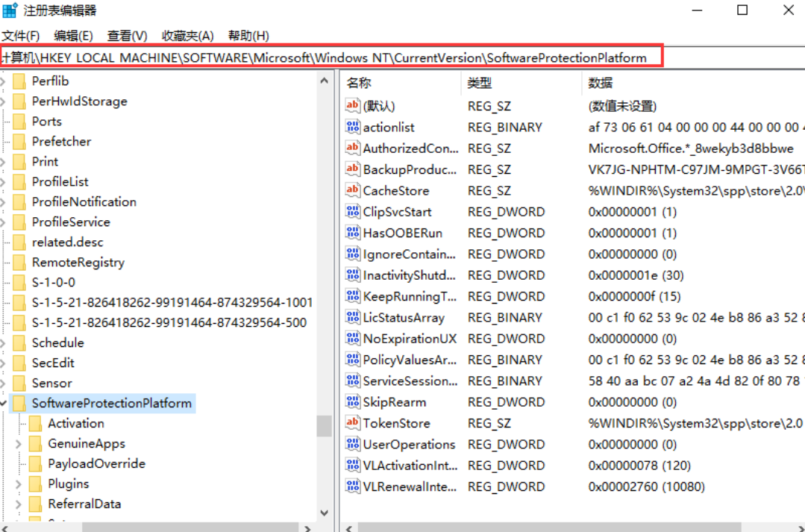Sort values by 类型 column header

(x=521, y=83)
